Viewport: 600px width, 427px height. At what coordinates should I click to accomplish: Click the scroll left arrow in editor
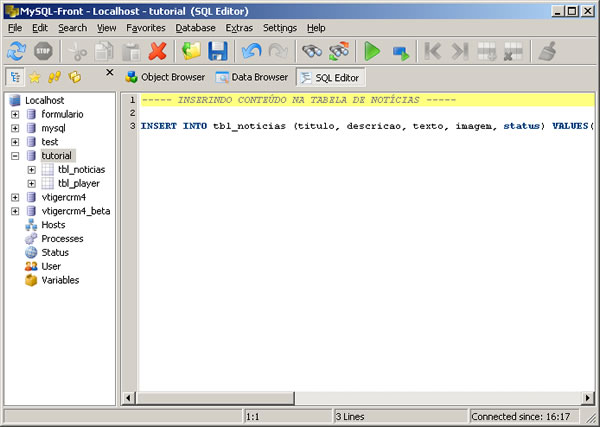tap(128, 398)
